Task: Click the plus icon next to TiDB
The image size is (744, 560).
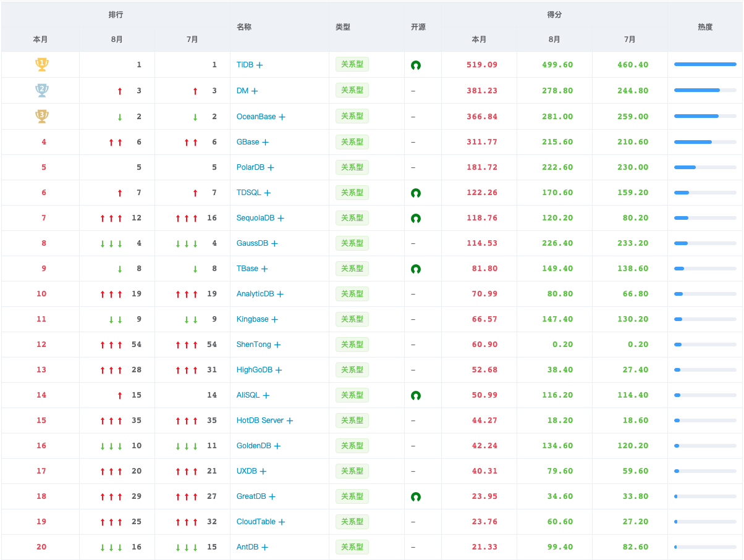Action: pos(260,65)
